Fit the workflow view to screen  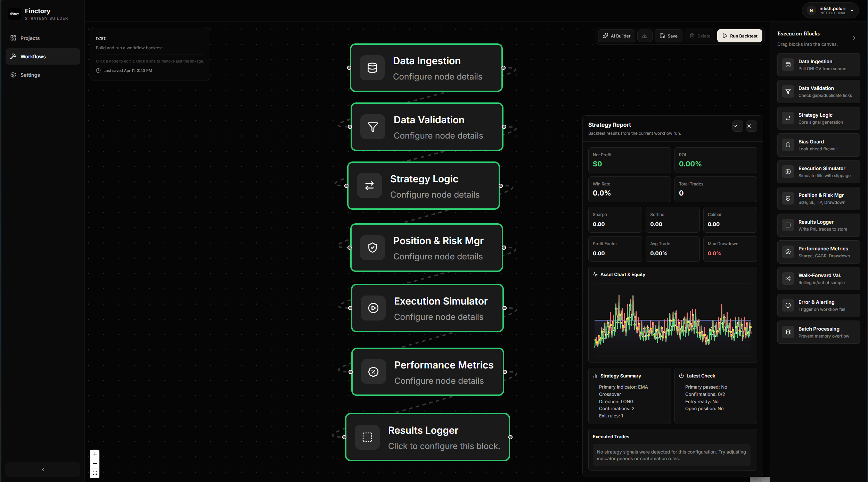[95, 473]
